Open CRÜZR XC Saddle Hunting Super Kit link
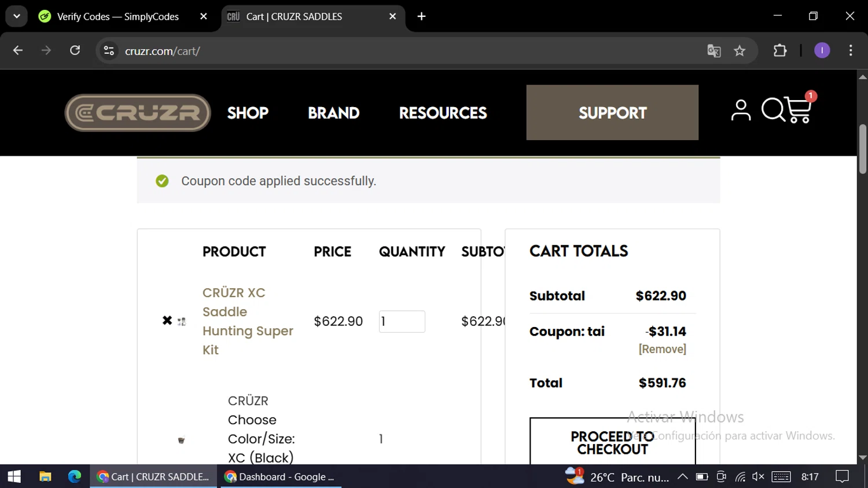Image resolution: width=868 pixels, height=488 pixels. point(248,321)
